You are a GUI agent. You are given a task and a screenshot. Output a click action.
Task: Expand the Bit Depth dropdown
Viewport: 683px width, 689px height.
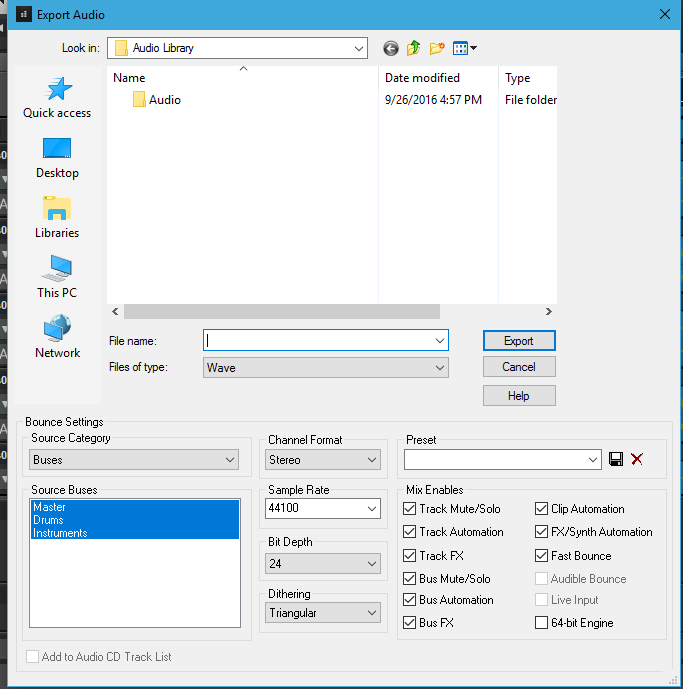[324, 564]
